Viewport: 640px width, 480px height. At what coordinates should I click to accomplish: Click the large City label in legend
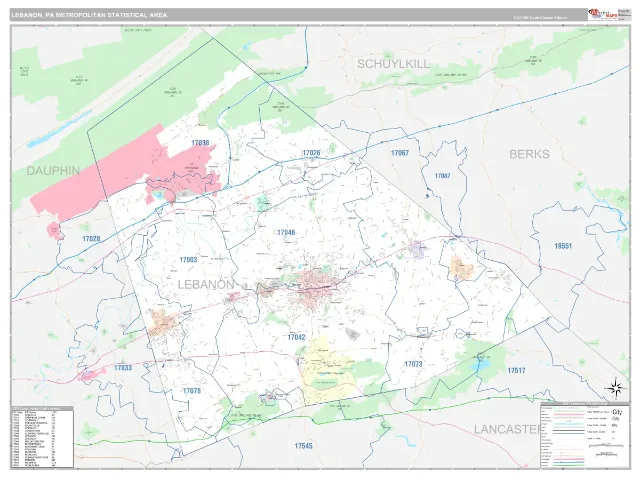tap(618, 412)
